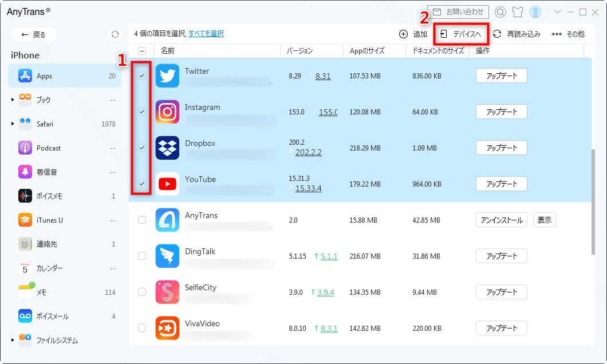Click アップデート button for Dropbox

501,148
